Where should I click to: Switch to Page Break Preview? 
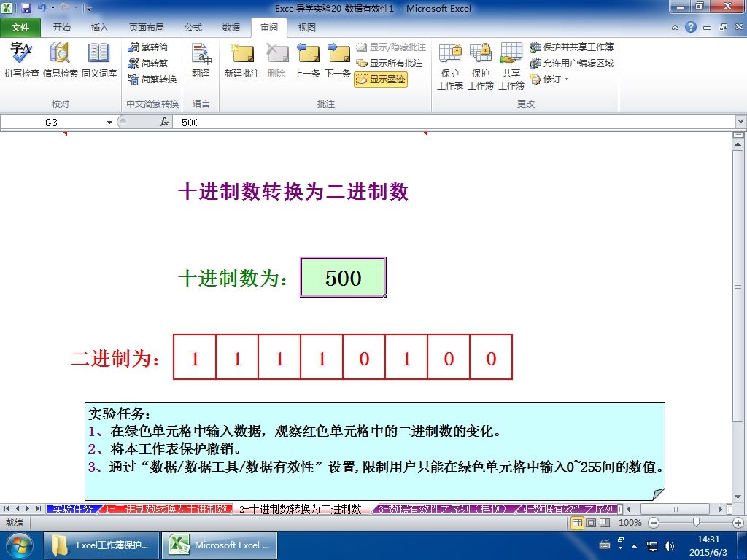tap(605, 523)
